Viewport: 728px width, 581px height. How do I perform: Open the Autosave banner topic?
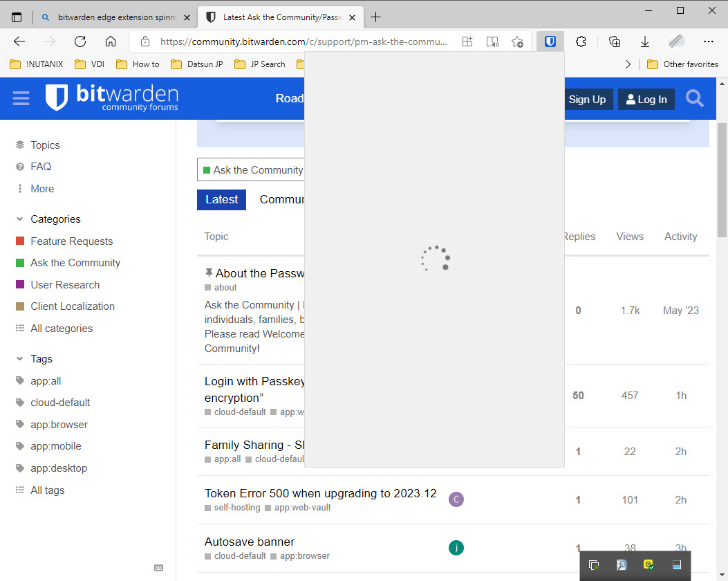pos(250,542)
